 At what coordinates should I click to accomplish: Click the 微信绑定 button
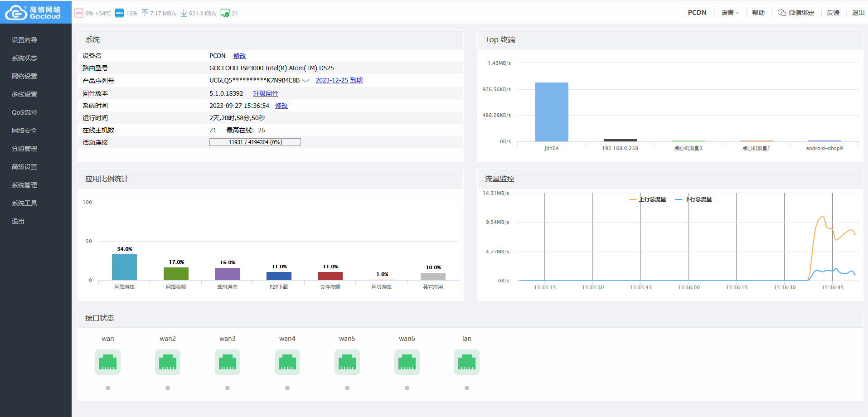[796, 13]
